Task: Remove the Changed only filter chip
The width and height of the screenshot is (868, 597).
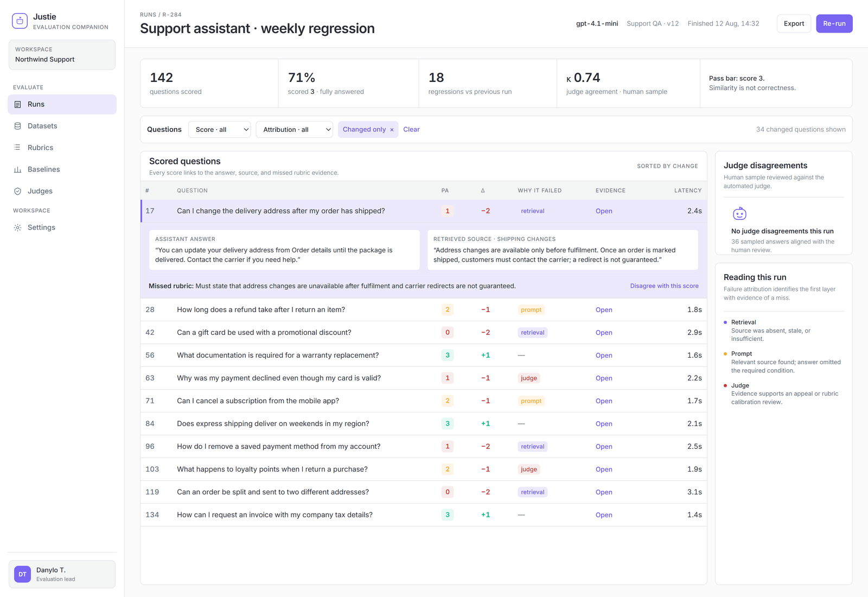Action: (392, 130)
